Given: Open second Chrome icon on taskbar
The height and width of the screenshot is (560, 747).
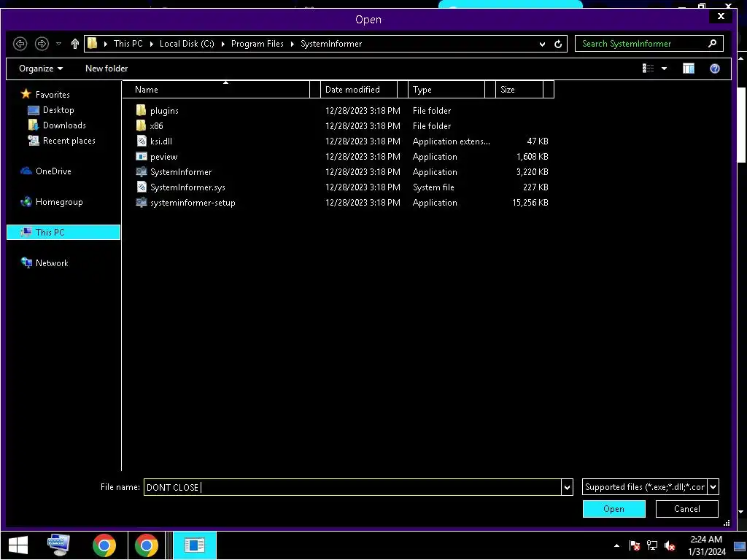Looking at the screenshot, I should [146, 545].
